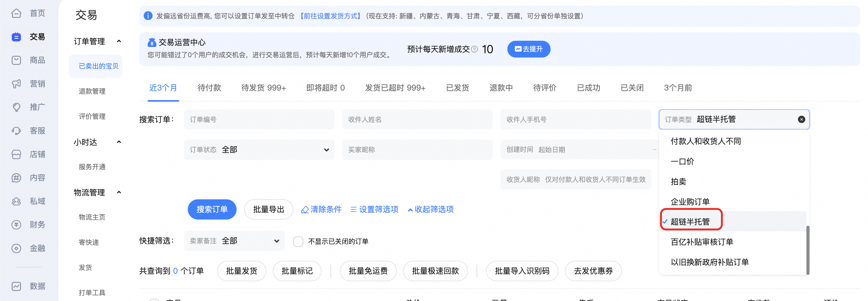Collapse the 小时达 section arrow
Screen dimensions: 868x301
click(x=119, y=142)
